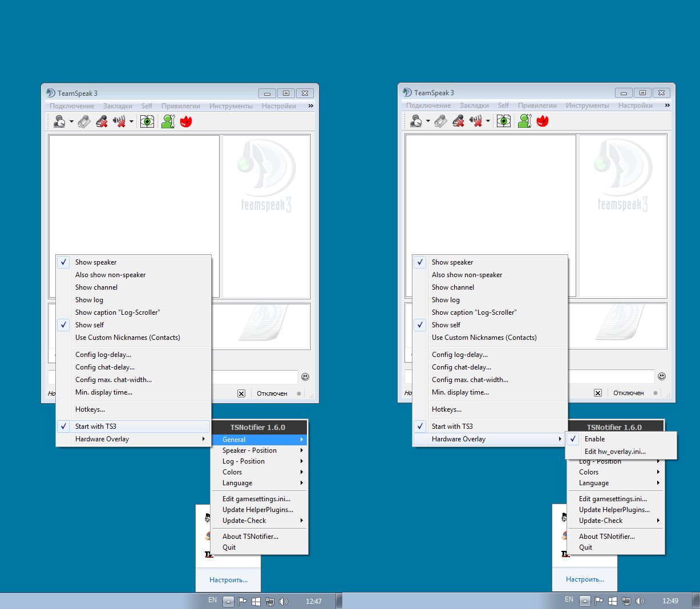Click the grey Disconnect plug icon in right window

pyautogui.click(x=440, y=120)
